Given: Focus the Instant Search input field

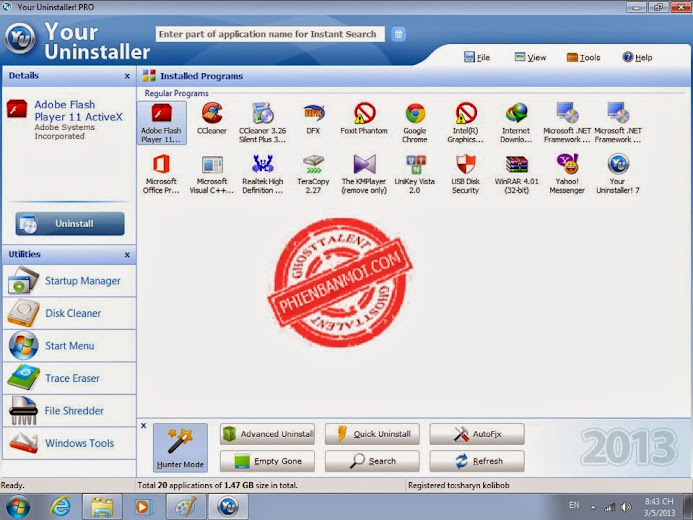Looking at the screenshot, I should tap(270, 34).
